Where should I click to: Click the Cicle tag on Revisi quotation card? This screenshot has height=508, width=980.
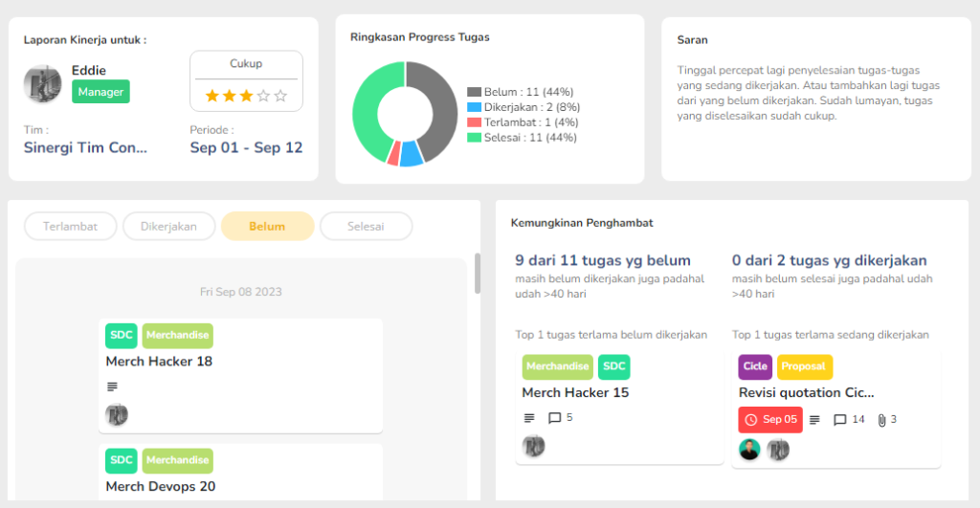click(x=755, y=366)
